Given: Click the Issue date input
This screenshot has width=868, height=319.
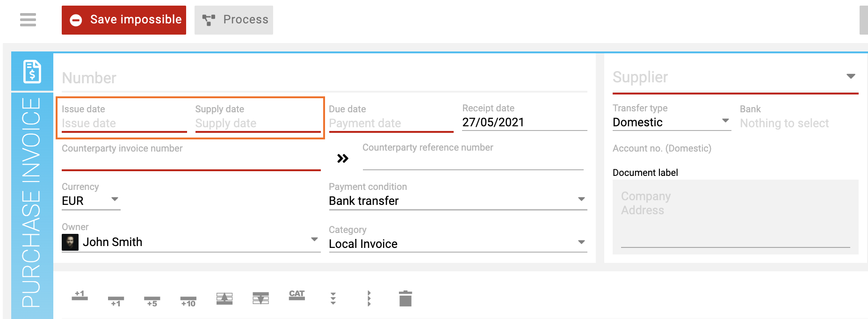Looking at the screenshot, I should click(124, 123).
